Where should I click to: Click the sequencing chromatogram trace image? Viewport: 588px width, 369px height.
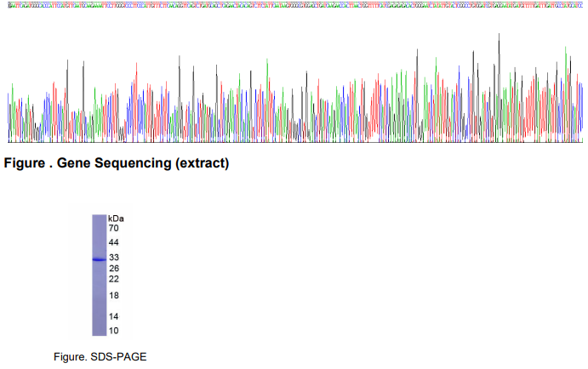295,88
